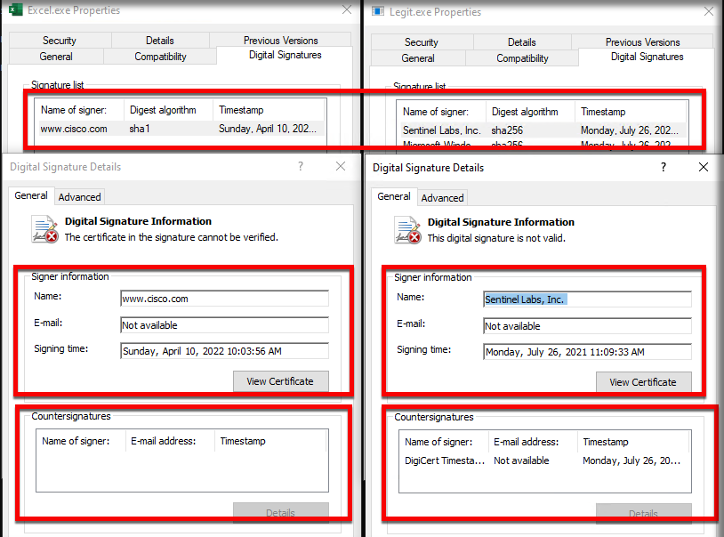Viewport: 724px width, 537px height.
Task: Click Name field containing www.cisco.com
Action: (224, 299)
